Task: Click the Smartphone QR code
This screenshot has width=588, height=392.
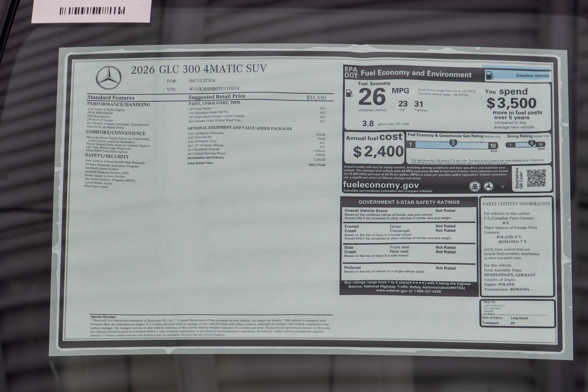Action: 536,178
